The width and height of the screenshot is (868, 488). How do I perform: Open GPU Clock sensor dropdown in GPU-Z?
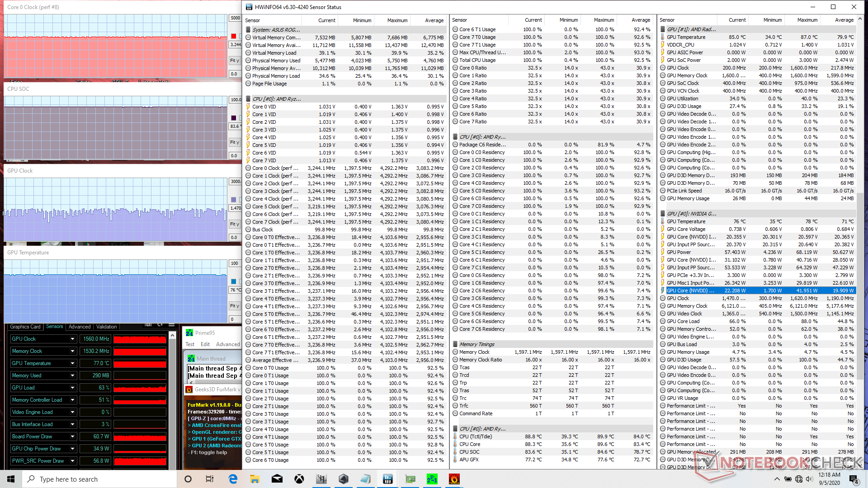pyautogui.click(x=72, y=339)
